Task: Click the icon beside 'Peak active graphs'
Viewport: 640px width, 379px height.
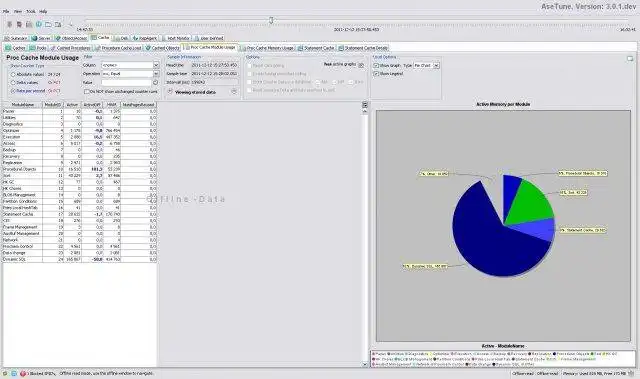Action: [x=361, y=65]
